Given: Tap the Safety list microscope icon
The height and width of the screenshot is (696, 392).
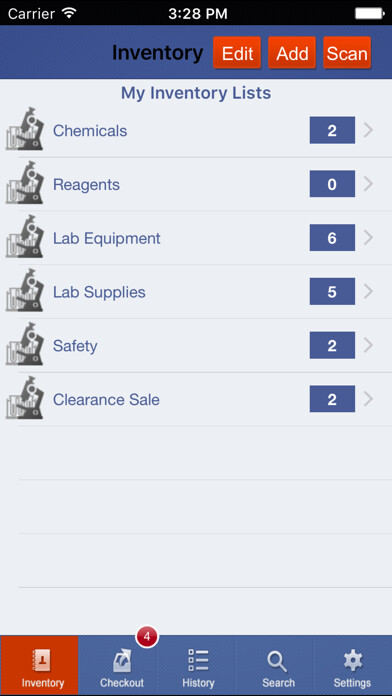Looking at the screenshot, I should pos(25,344).
